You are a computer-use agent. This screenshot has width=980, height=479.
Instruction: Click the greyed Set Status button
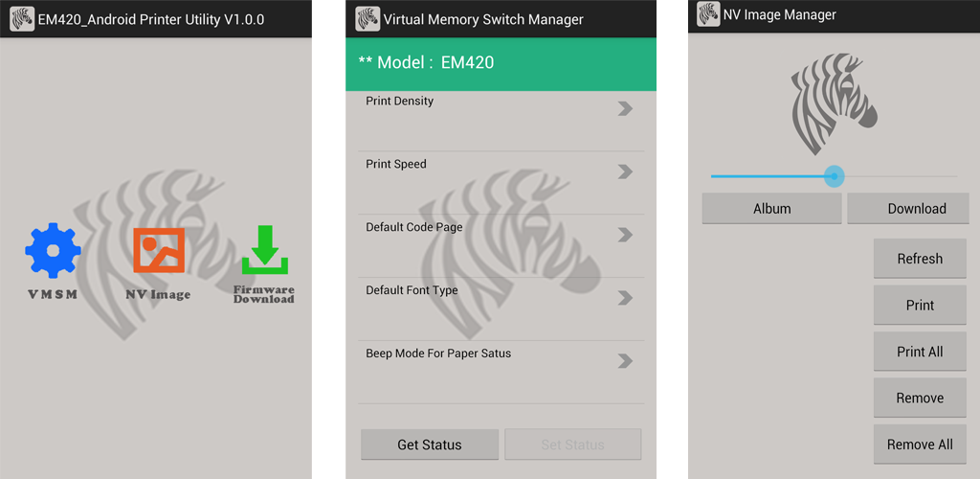pos(572,445)
